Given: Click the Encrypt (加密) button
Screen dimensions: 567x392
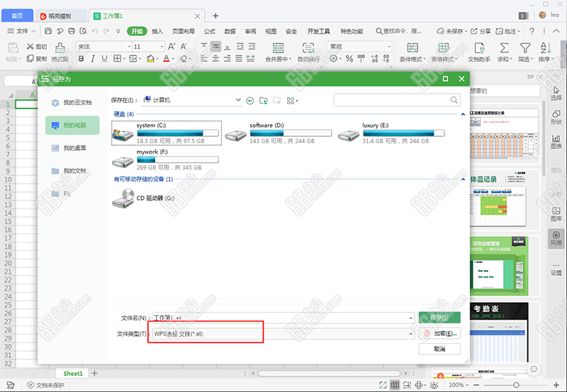Looking at the screenshot, I should pos(439,333).
